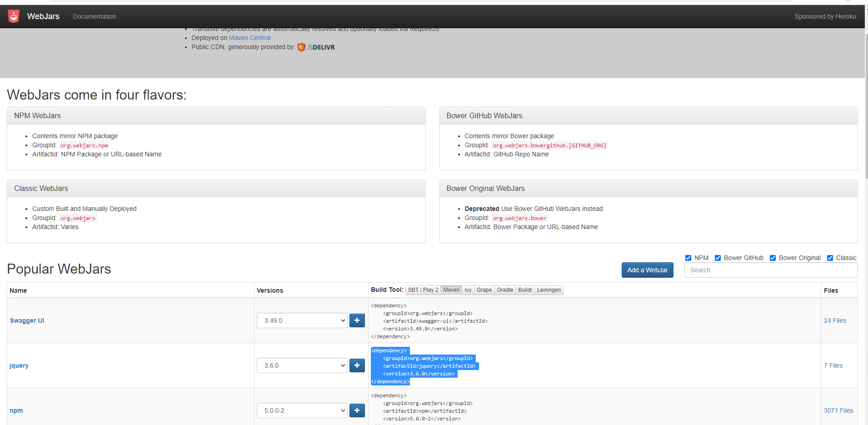Click highlighted jquery dependency snippet
The height and width of the screenshot is (425, 868).
click(x=425, y=366)
